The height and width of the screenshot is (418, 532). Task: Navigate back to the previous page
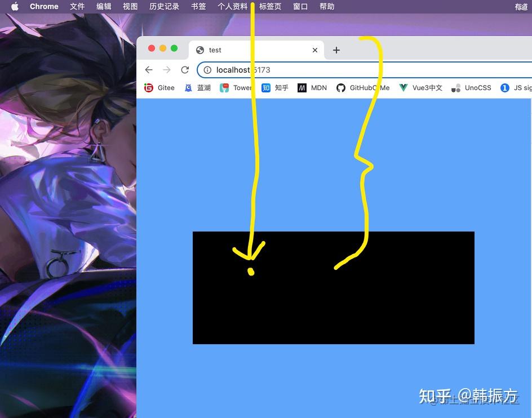148,70
